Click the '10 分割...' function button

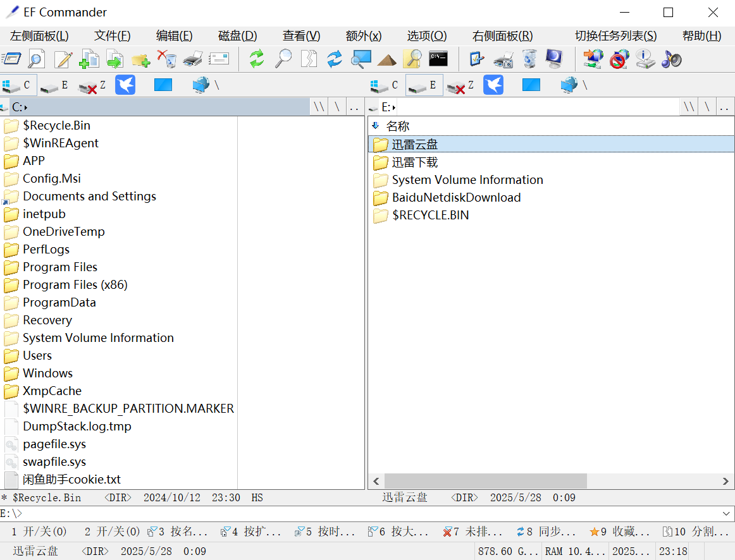pyautogui.click(x=696, y=532)
